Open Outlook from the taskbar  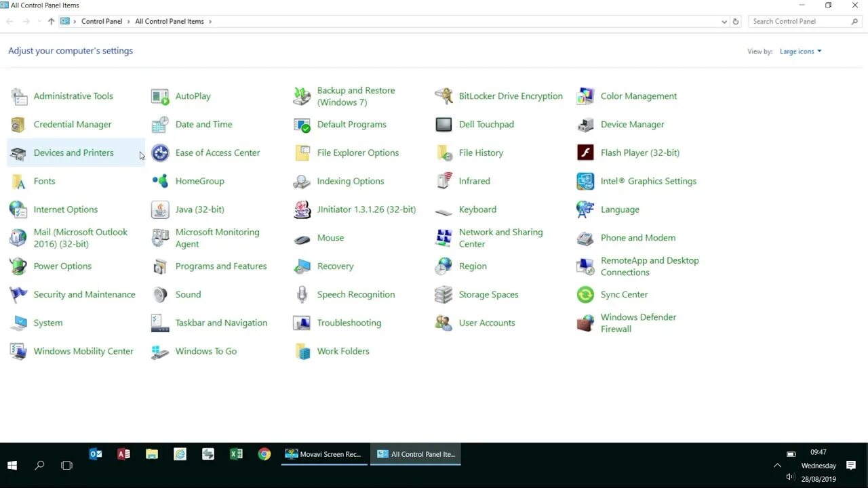click(96, 454)
